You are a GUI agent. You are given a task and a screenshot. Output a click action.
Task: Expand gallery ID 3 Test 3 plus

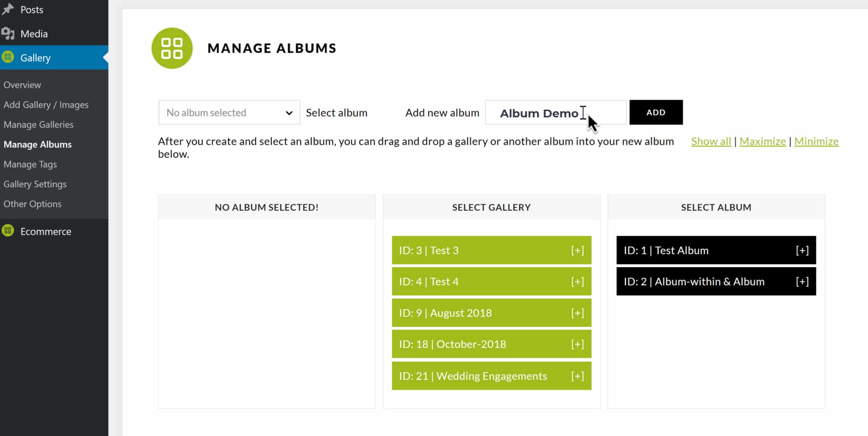(x=577, y=250)
